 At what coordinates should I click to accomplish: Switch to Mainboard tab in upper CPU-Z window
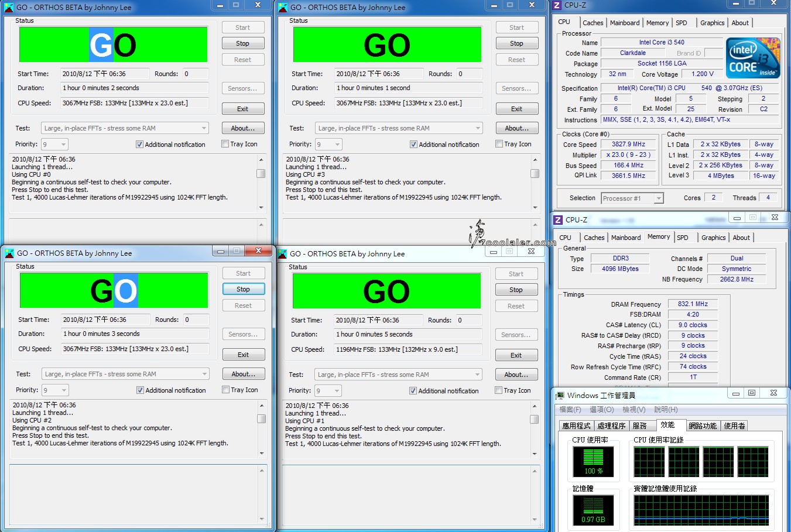tap(625, 23)
